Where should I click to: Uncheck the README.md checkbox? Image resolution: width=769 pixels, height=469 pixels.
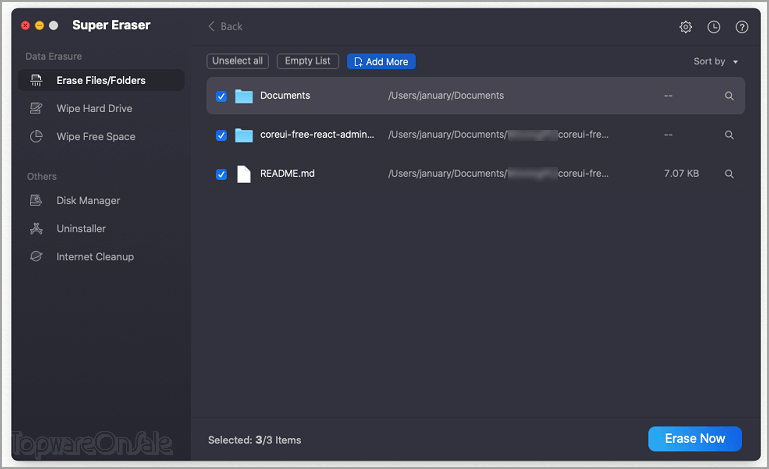[221, 174]
